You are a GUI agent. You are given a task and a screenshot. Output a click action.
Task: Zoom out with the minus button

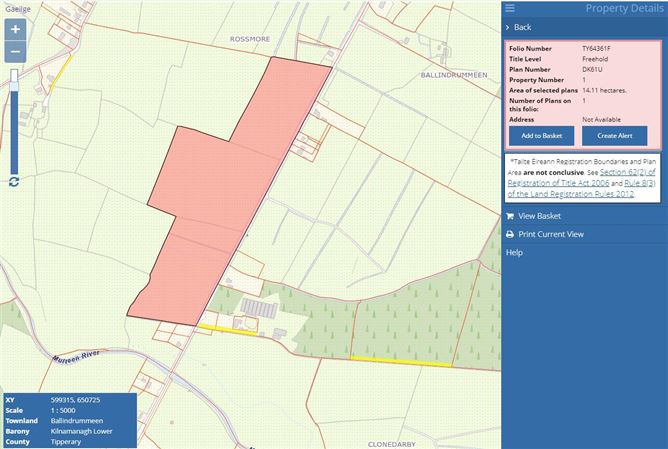[x=15, y=52]
